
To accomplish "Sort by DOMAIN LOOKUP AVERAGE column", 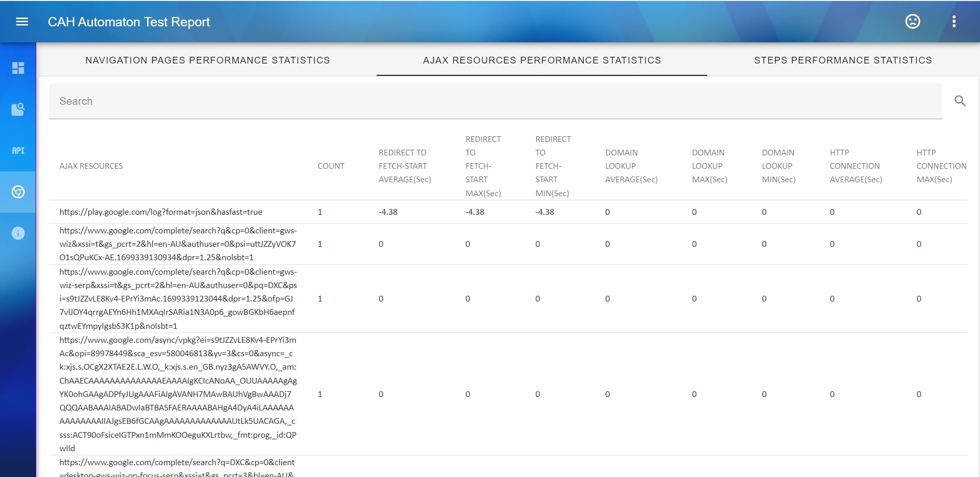I will [631, 166].
